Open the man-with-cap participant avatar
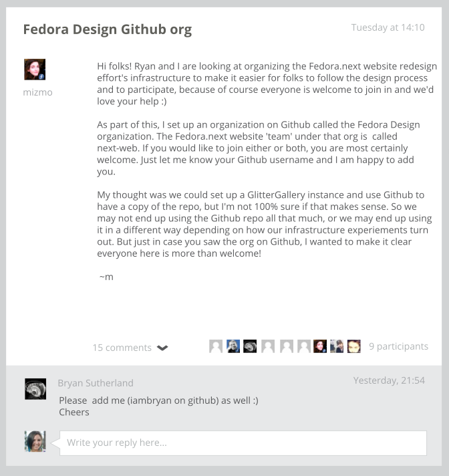 coord(337,346)
